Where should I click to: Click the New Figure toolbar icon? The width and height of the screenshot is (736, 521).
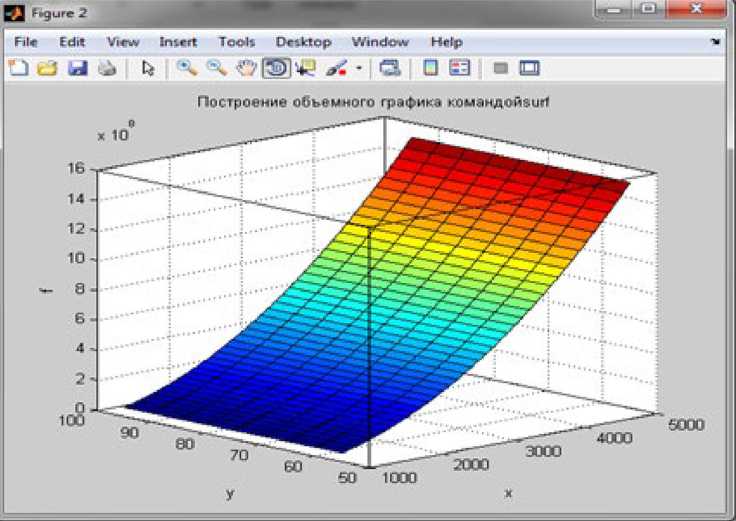coord(19,68)
